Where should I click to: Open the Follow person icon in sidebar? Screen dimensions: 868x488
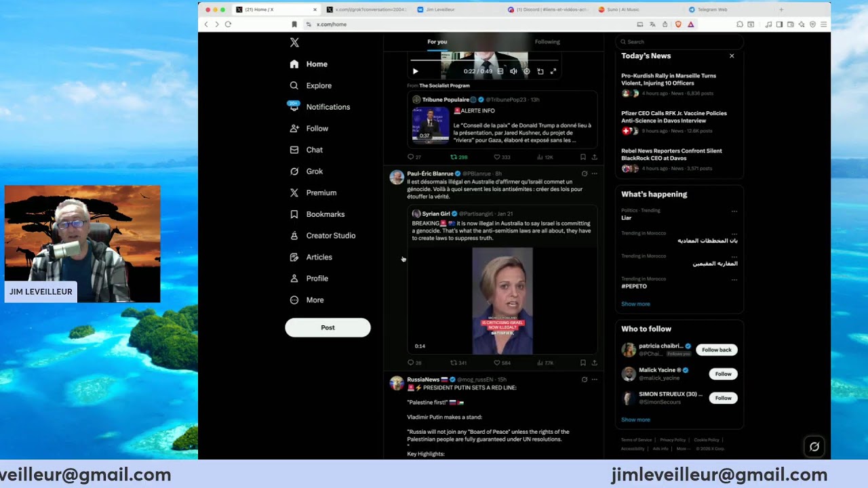click(294, 129)
